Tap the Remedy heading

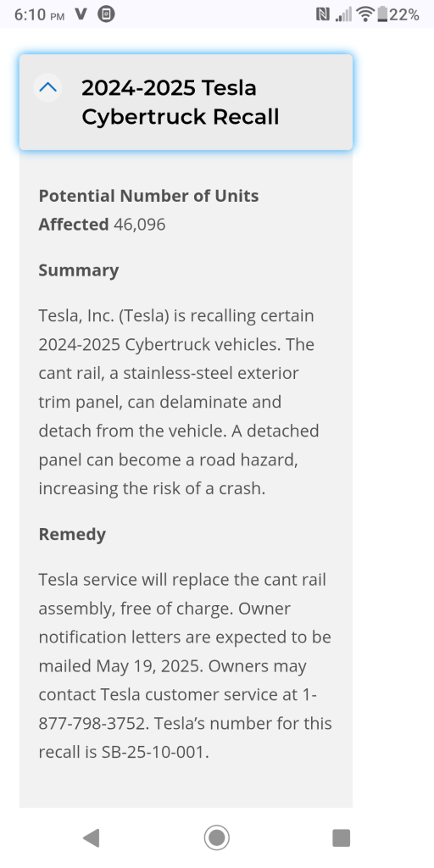tap(72, 534)
